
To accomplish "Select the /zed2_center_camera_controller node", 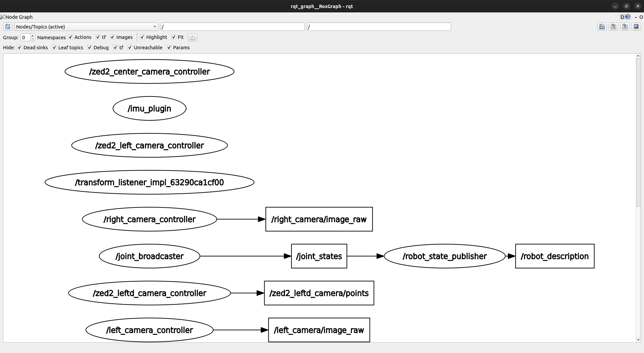I will [x=150, y=71].
